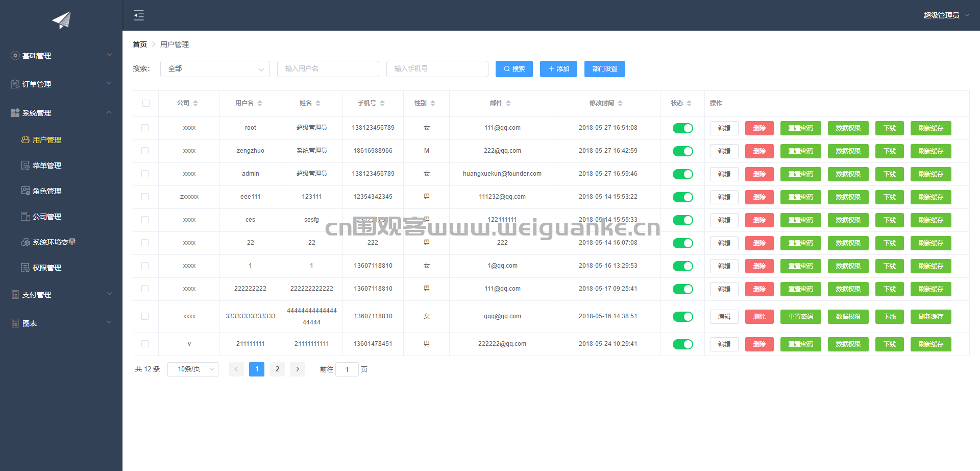This screenshot has width=980, height=471.
Task: Sort by 手机号 column arrows
Action: (382, 103)
